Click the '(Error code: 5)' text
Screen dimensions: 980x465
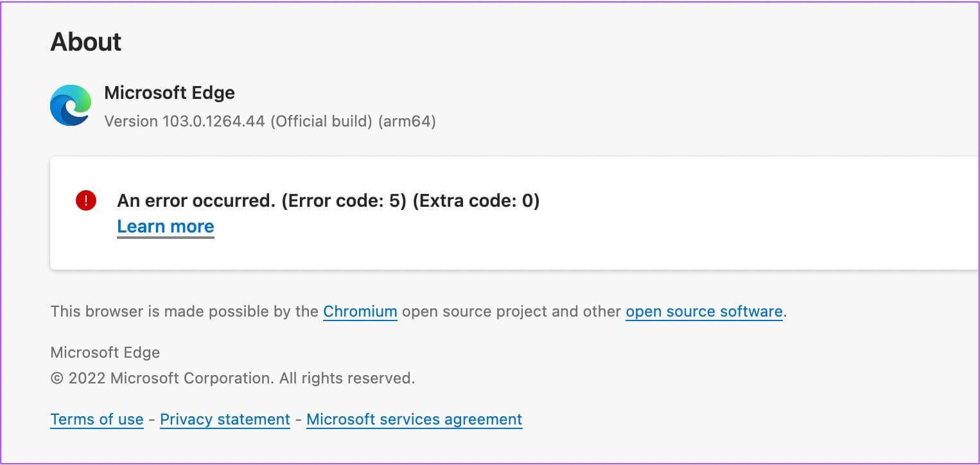[344, 201]
